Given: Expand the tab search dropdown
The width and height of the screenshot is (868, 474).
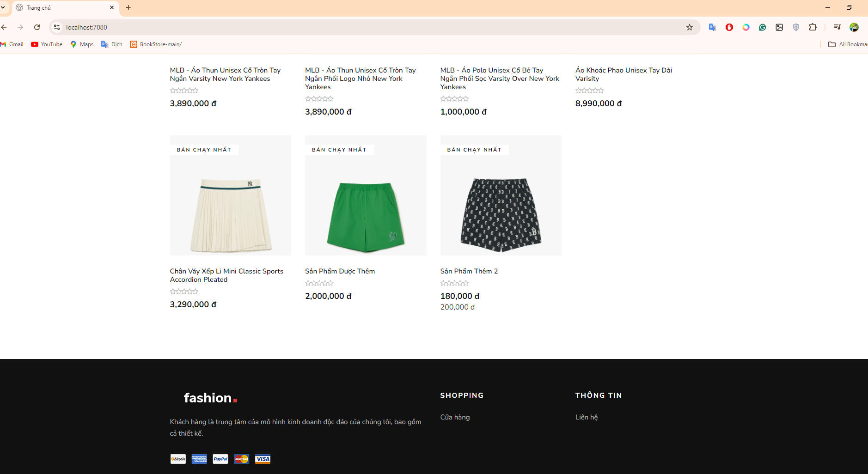Looking at the screenshot, I should [3, 7].
